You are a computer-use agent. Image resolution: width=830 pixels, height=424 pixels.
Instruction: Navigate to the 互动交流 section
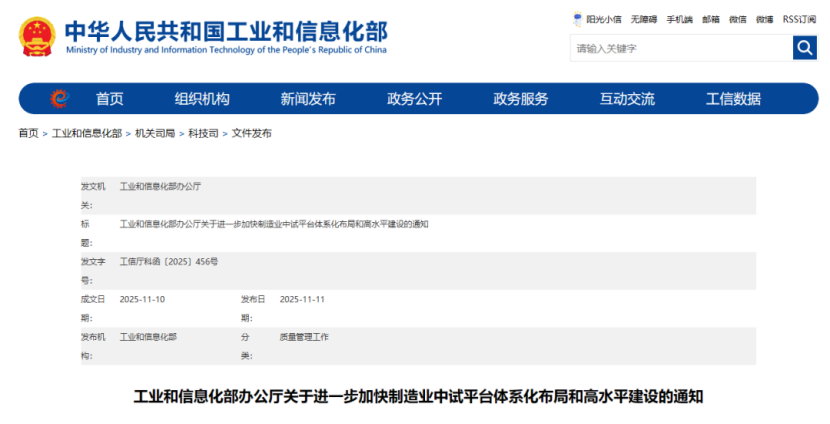pos(627,99)
